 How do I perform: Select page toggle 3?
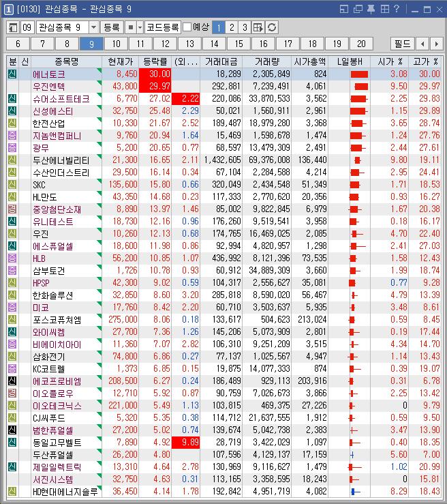pyautogui.click(x=245, y=27)
